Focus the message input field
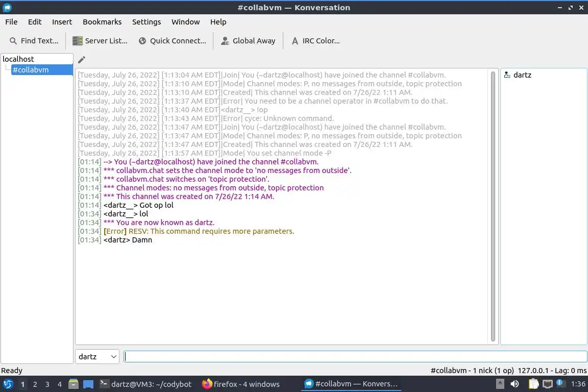 pos(355,357)
